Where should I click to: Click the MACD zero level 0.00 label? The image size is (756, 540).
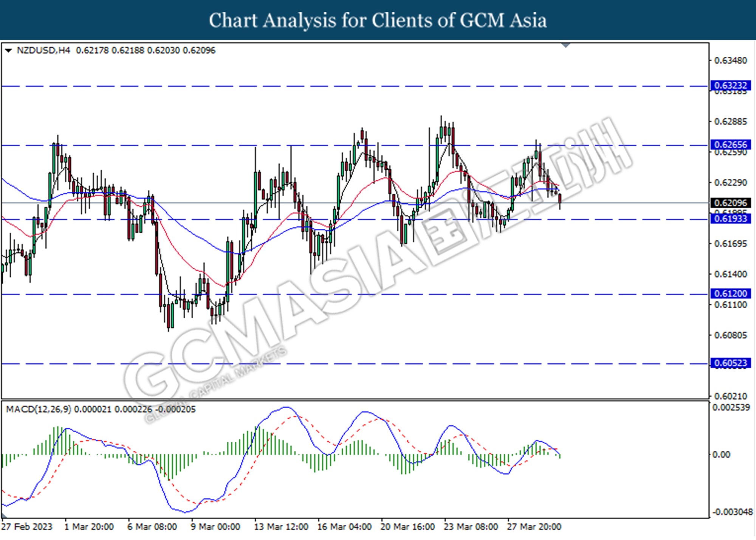(721, 454)
